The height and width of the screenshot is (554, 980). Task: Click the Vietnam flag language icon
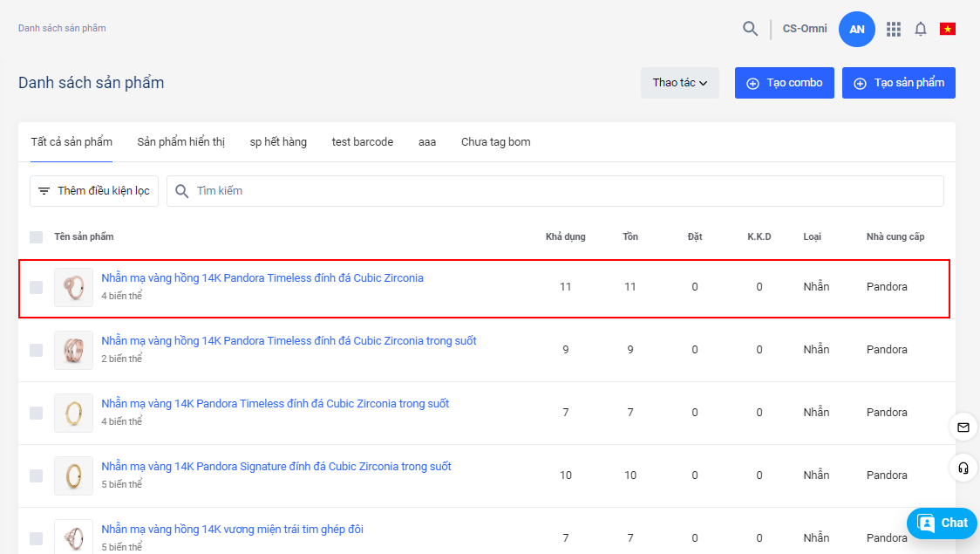[x=948, y=29]
